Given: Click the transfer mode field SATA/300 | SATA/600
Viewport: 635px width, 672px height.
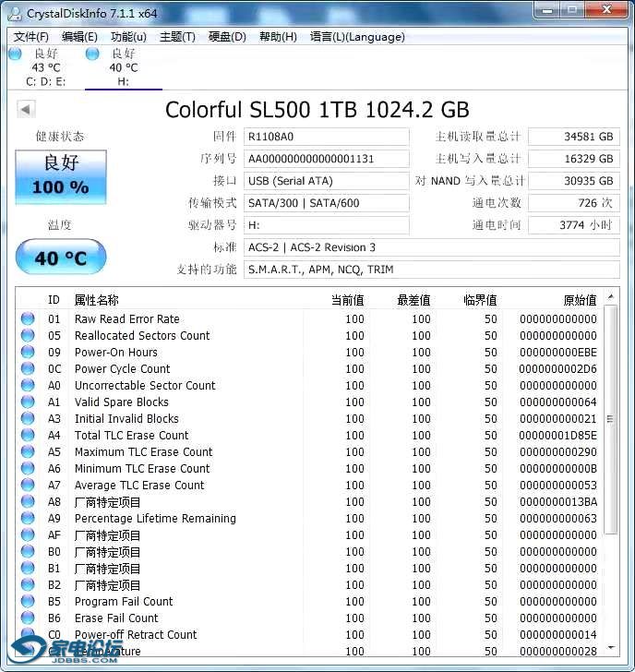Looking at the screenshot, I should (x=326, y=203).
